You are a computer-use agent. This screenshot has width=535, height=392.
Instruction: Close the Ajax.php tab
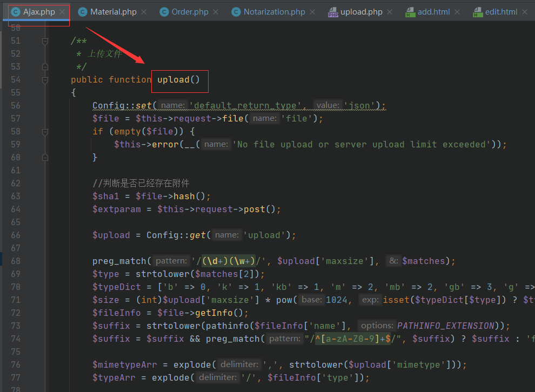point(62,12)
